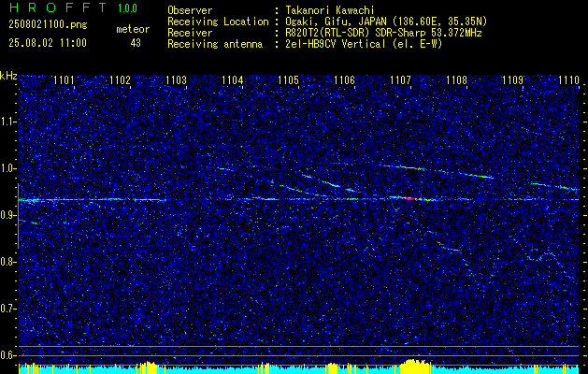This screenshot has height=374, width=588.
Task: Click the 1.1 kHz axis label
Action: tap(7, 122)
